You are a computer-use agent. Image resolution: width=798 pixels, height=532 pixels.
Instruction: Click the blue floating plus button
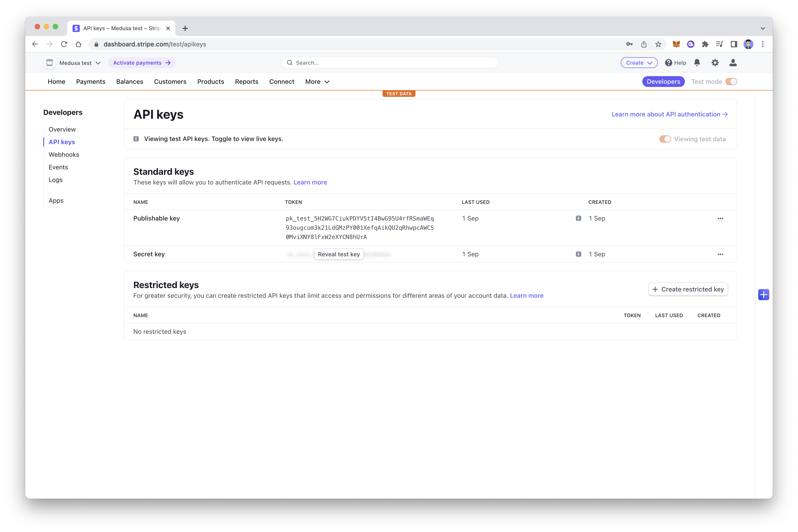764,295
